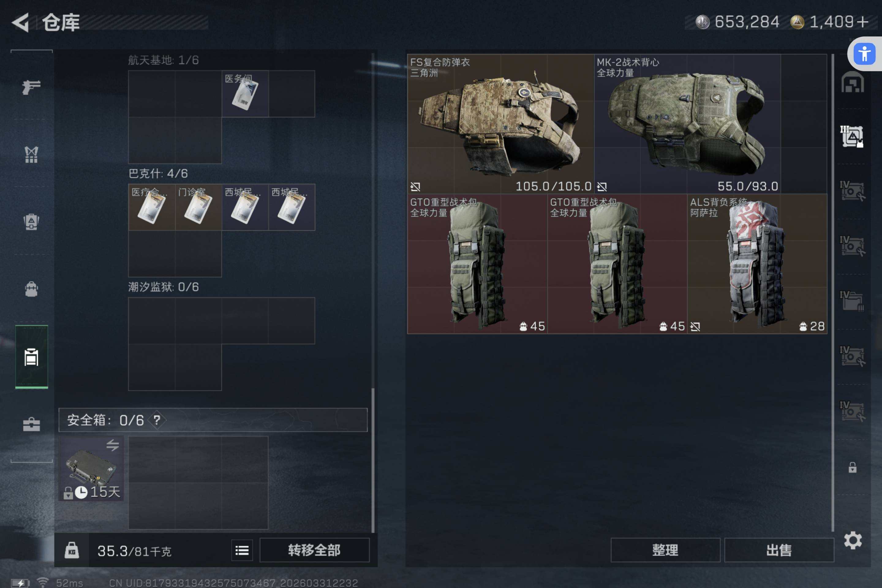Toggle the list view button near 转移全部
This screenshot has height=588, width=882.
tap(242, 550)
